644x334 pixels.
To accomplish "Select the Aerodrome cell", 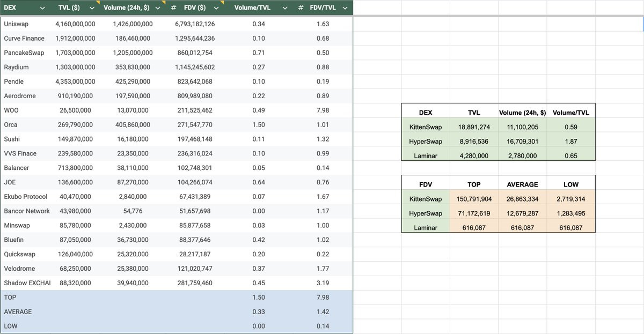I will [19, 96].
